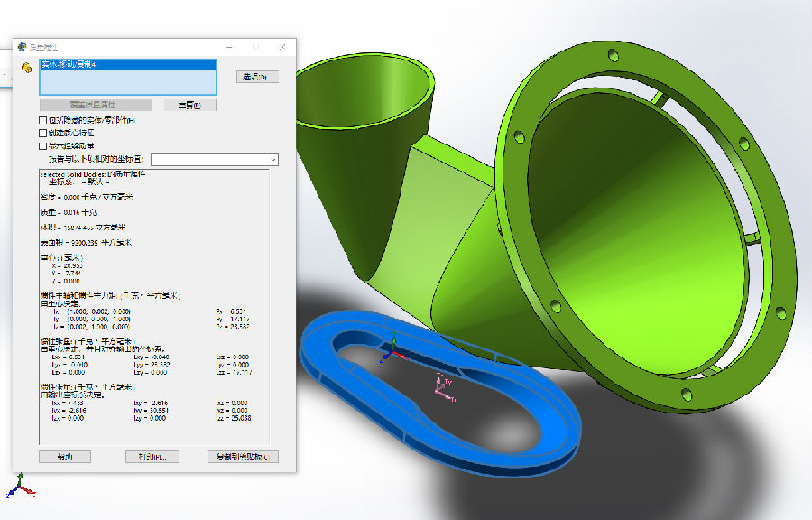Click the Mass Properties dialog title icon
This screenshot has width=812, height=520.
point(22,47)
